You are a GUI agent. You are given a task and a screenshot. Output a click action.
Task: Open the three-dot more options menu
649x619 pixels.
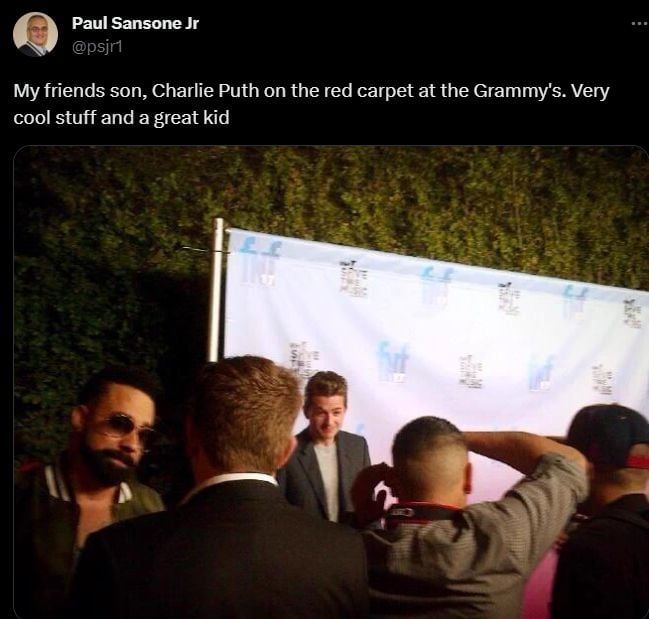coord(639,24)
